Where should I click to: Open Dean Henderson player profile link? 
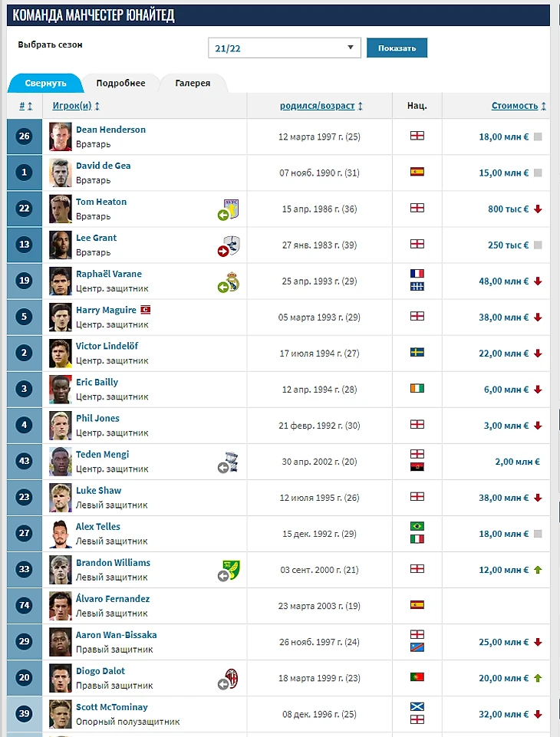pyautogui.click(x=111, y=130)
